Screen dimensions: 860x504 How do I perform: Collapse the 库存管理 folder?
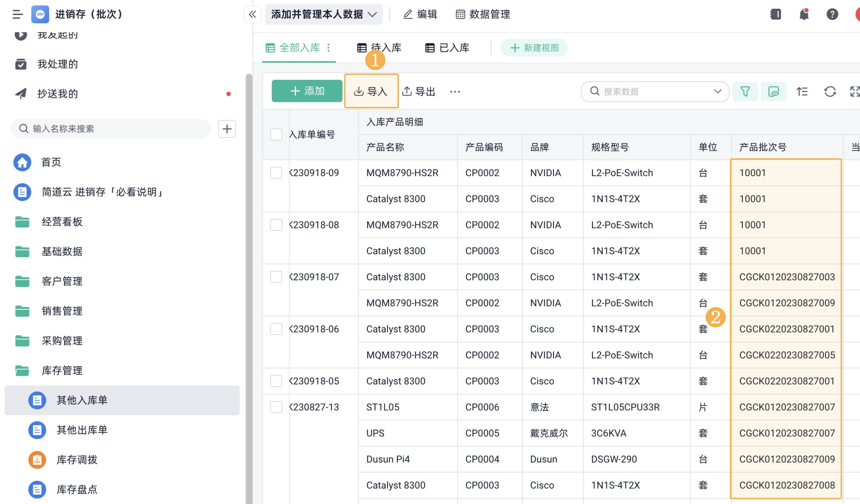click(61, 370)
